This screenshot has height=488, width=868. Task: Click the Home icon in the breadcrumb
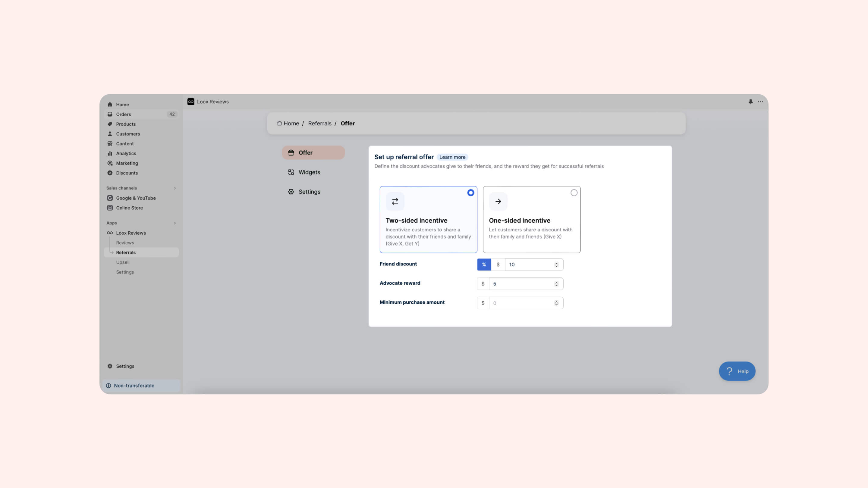click(x=279, y=123)
